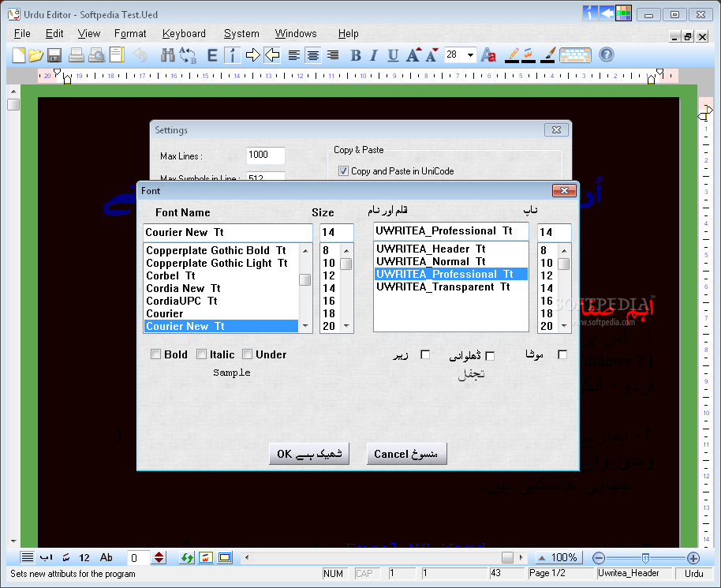Open the Edit menu
721x588 pixels.
pos(54,34)
